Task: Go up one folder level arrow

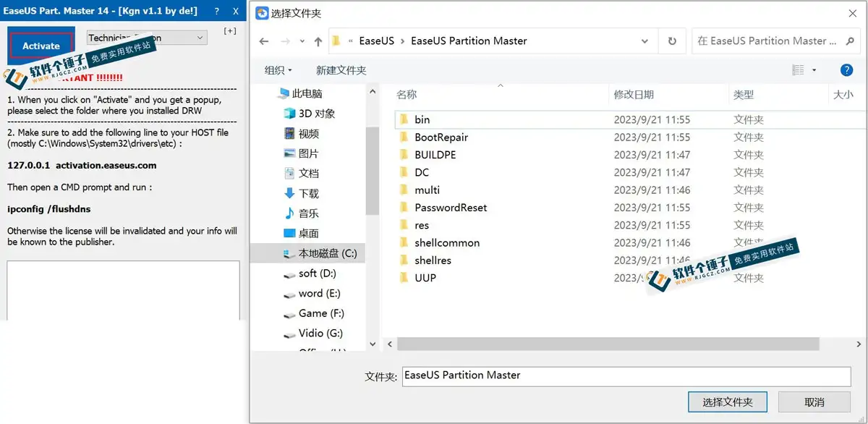Action: point(318,41)
